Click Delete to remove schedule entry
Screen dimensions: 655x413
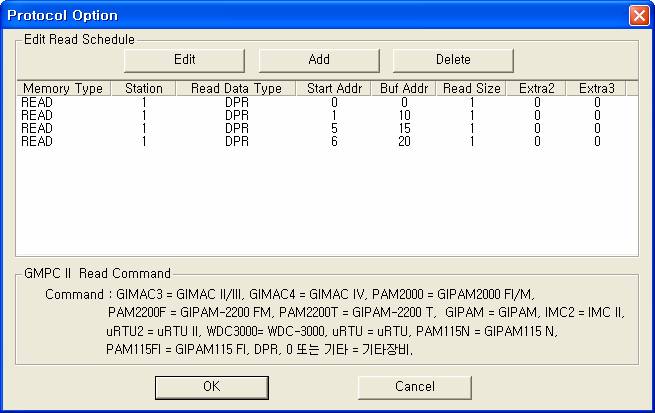click(452, 59)
